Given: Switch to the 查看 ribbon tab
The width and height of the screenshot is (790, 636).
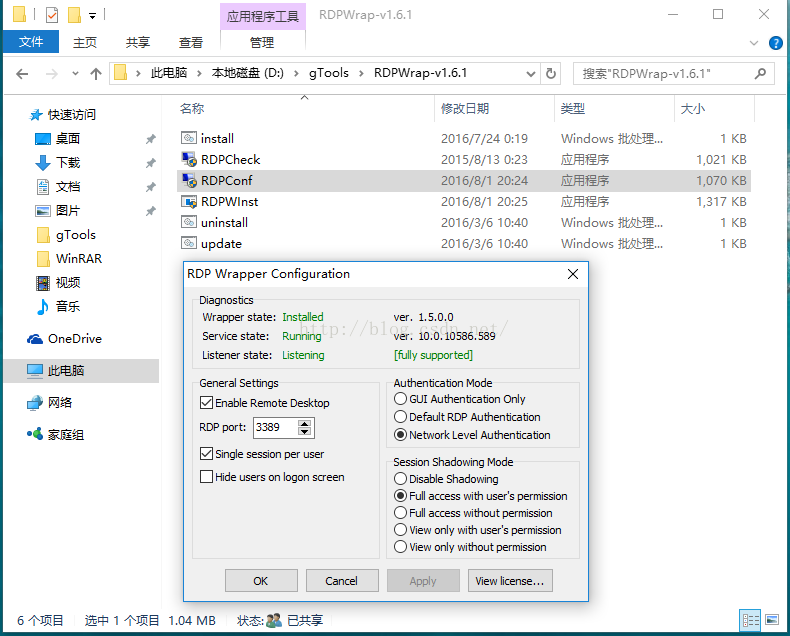Looking at the screenshot, I should pos(191,42).
